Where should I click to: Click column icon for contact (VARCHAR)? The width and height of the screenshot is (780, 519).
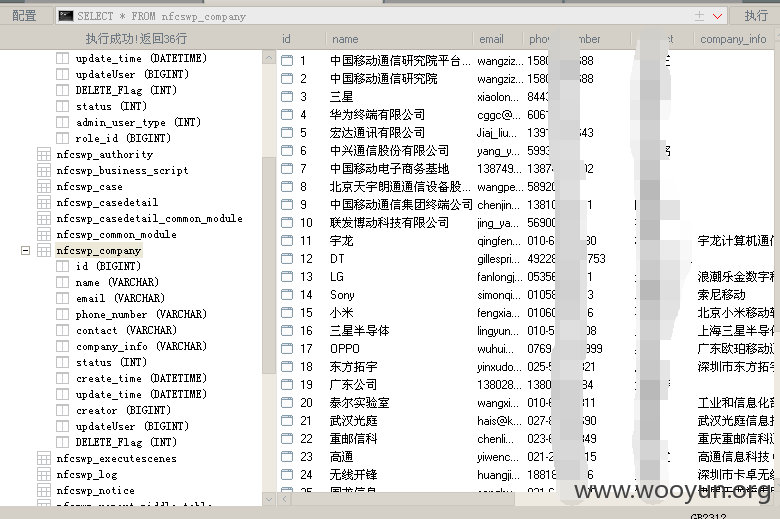click(x=63, y=330)
